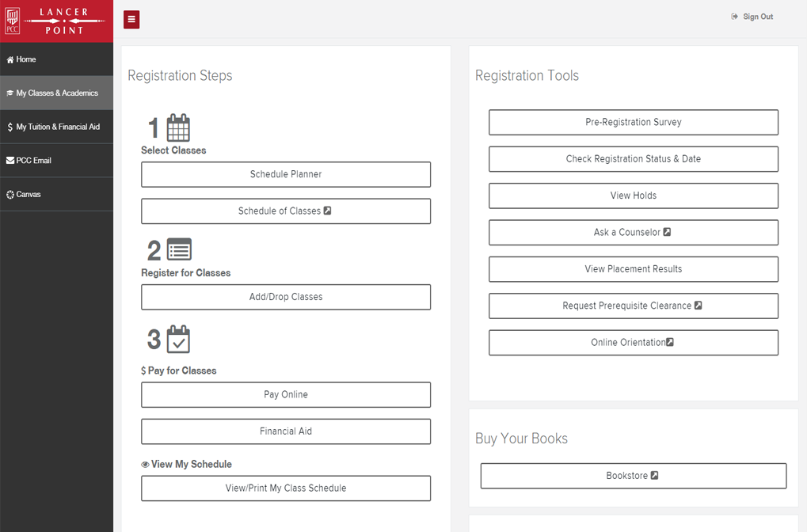Launch Online Orientation
807x532 pixels.
(x=634, y=343)
